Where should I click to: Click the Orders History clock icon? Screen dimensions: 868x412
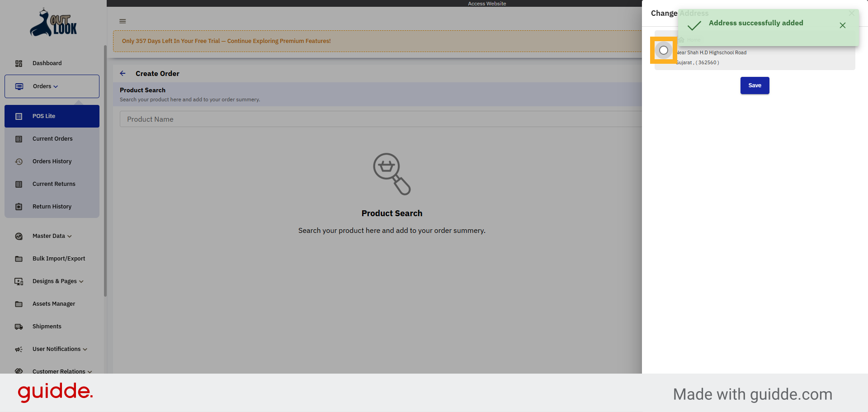19,161
